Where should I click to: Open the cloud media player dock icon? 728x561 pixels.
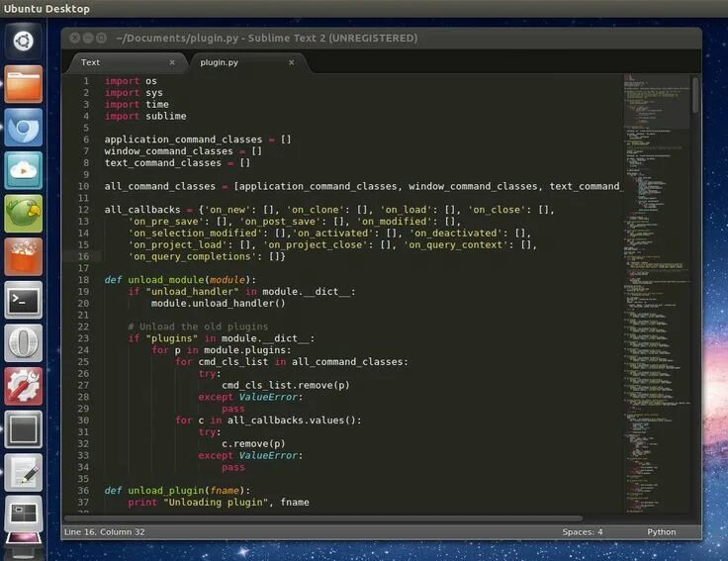click(x=23, y=170)
